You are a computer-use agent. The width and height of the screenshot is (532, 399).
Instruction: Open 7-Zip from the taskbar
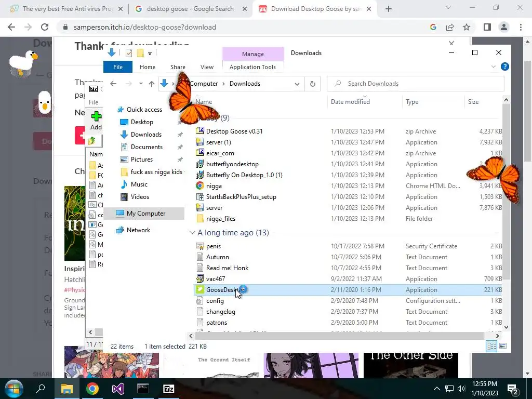coord(169,389)
